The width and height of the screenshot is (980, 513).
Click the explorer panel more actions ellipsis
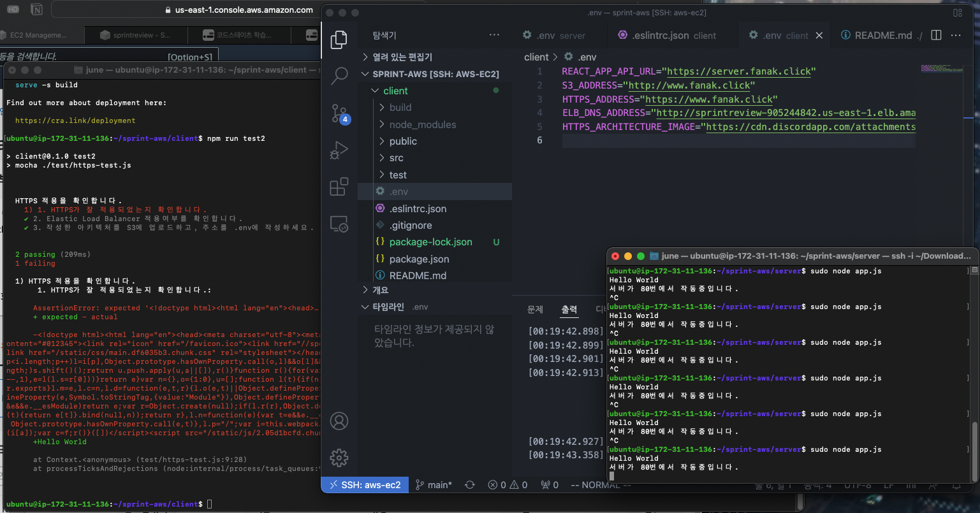[x=494, y=35]
